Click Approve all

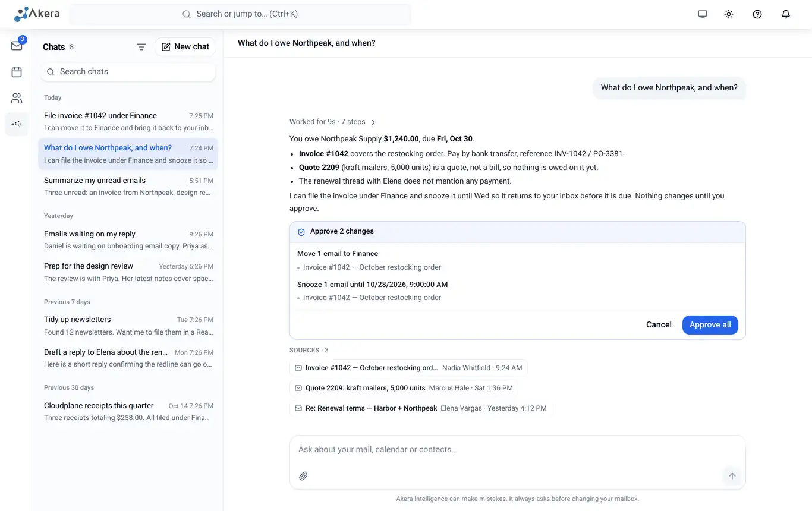(x=710, y=325)
